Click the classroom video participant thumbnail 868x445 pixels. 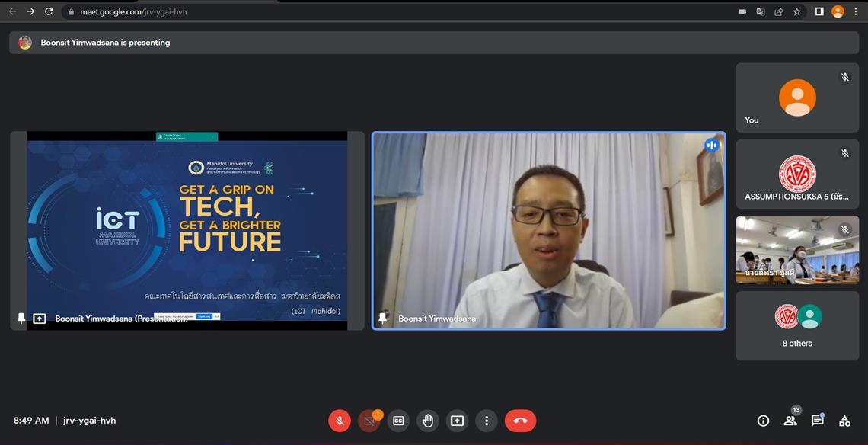point(797,250)
